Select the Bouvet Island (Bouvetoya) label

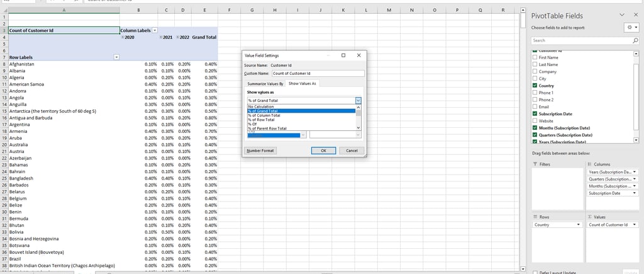(64, 252)
